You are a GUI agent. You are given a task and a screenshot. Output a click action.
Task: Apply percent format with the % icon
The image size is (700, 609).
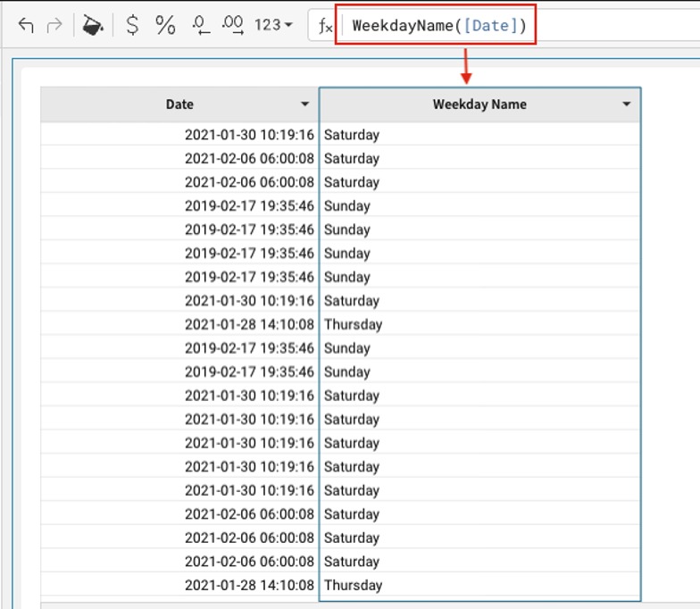coord(165,25)
